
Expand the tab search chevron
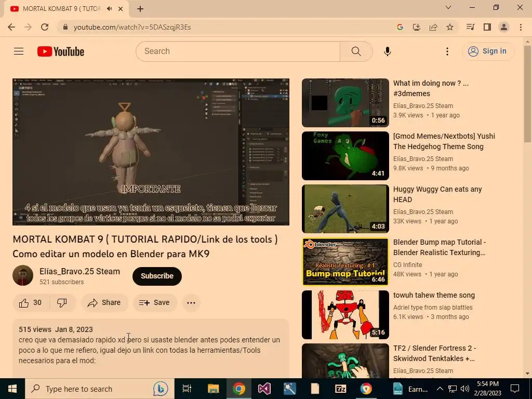[448, 7]
